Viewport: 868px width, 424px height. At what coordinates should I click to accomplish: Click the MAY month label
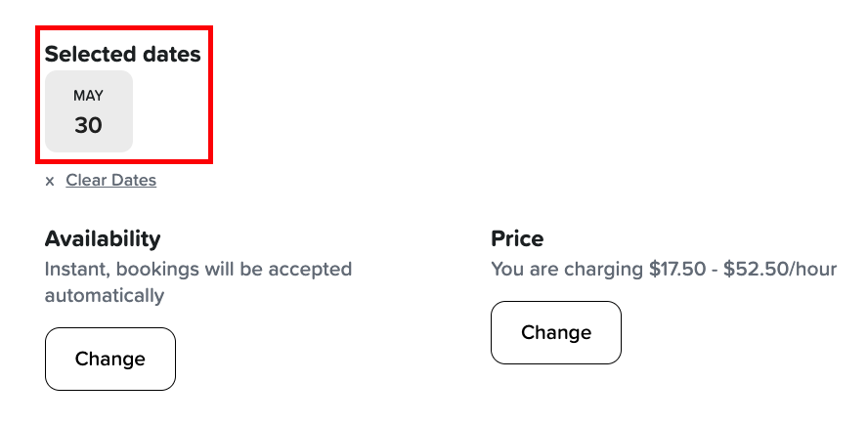pos(88,97)
